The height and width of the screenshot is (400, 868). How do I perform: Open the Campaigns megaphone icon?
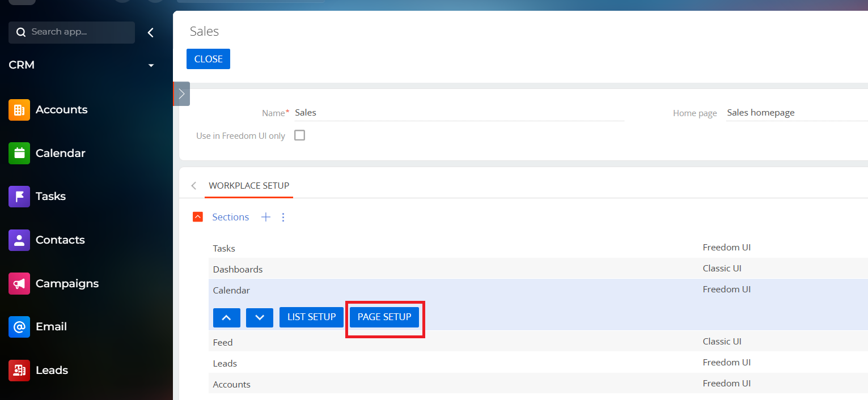pos(19,283)
